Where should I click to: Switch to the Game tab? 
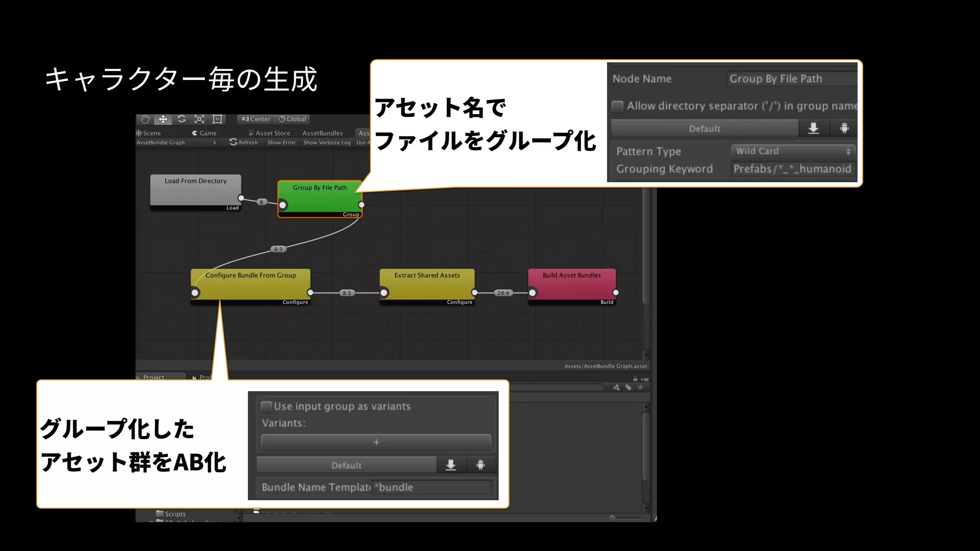click(204, 133)
